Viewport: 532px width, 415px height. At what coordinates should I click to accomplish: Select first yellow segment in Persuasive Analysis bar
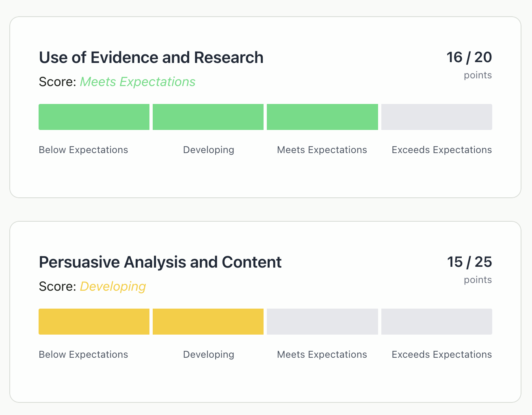[94, 322]
